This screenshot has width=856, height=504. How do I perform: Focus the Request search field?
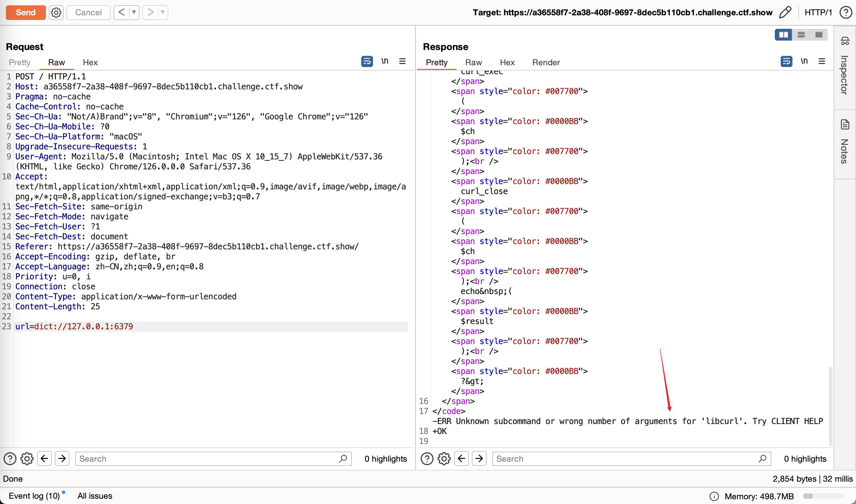click(213, 459)
